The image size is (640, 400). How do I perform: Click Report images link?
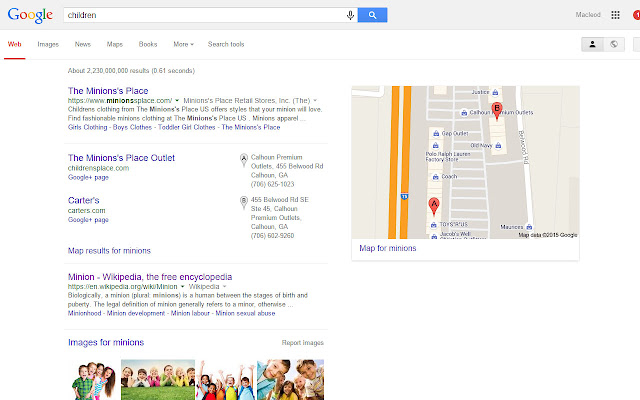302,343
